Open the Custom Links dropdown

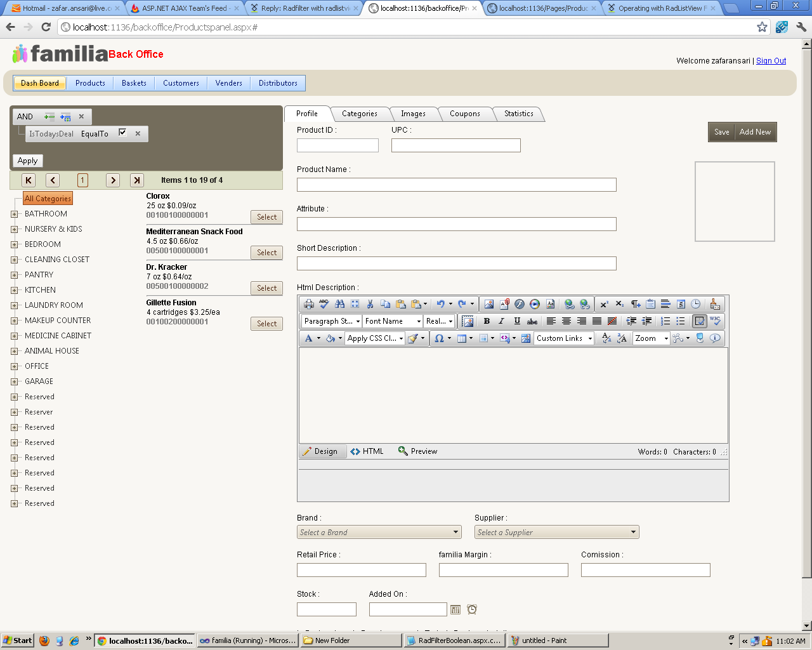pyautogui.click(x=564, y=338)
